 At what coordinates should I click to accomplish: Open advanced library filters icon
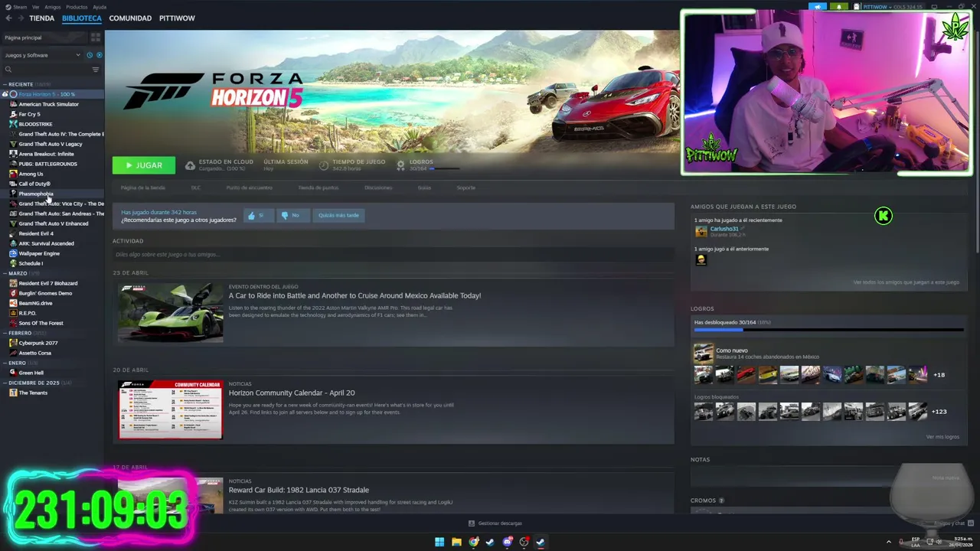pyautogui.click(x=96, y=70)
